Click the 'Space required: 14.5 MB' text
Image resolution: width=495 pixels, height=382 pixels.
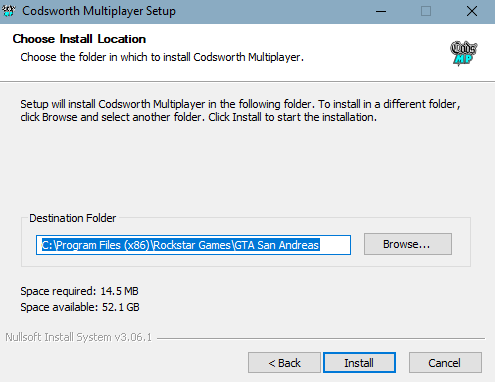coord(79,291)
